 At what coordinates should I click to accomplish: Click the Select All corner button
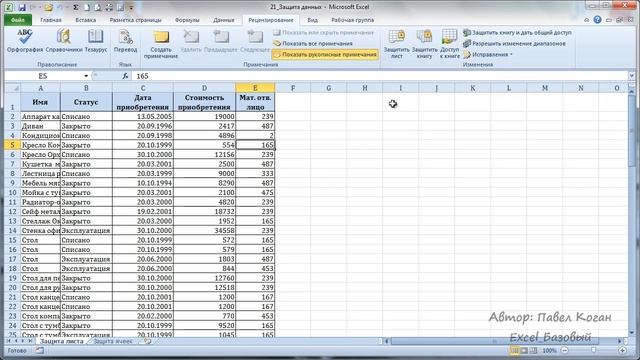pos(12,88)
